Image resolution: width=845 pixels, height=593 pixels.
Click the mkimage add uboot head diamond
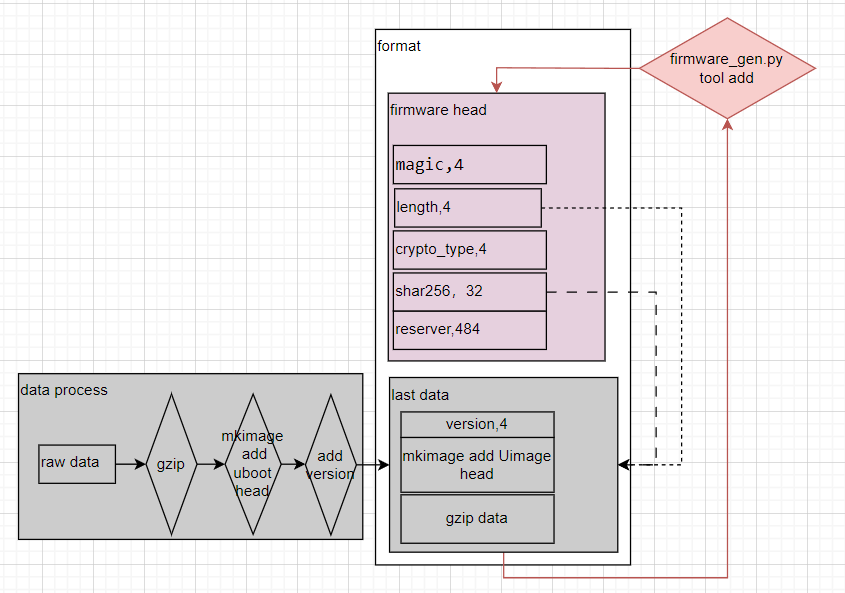point(252,464)
